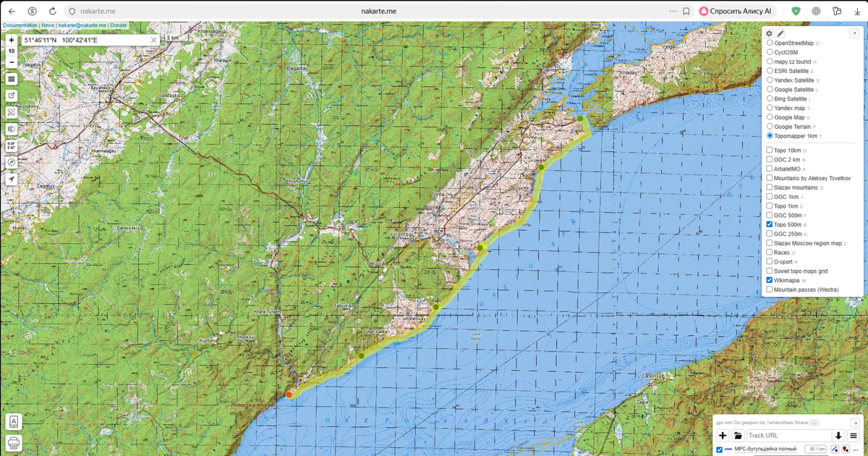Click Спросить Алису AI button
The width and height of the screenshot is (868, 456).
[x=736, y=12]
